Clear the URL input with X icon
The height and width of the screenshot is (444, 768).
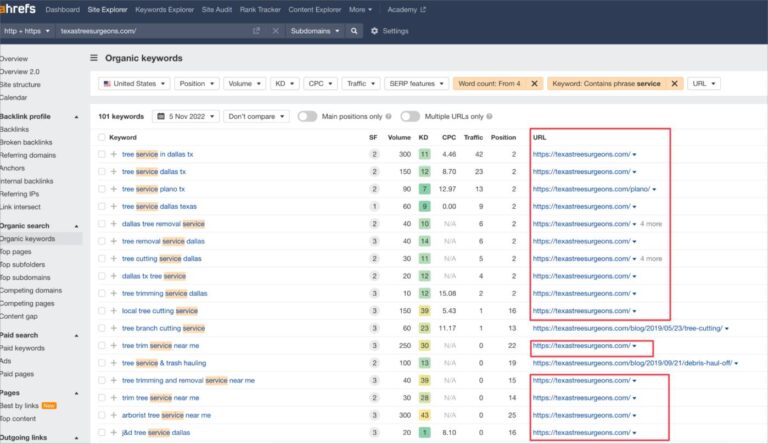click(276, 31)
